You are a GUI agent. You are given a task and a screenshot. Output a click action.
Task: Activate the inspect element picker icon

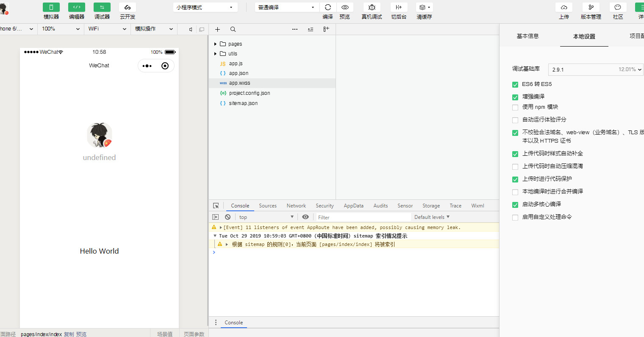[x=216, y=206]
